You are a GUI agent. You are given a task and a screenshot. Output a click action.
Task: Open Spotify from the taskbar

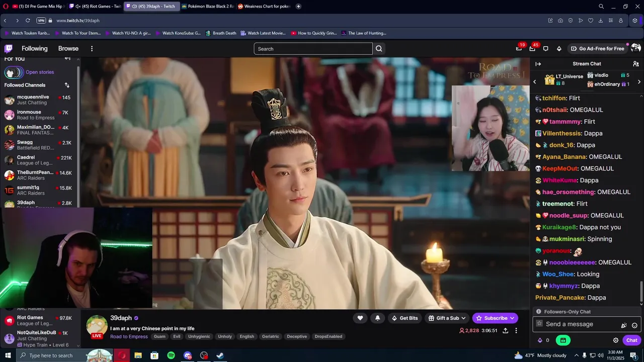click(x=171, y=355)
